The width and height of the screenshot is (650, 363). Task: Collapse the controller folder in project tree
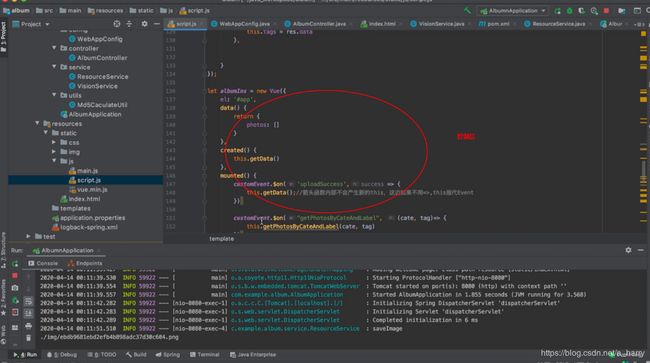pos(54,48)
